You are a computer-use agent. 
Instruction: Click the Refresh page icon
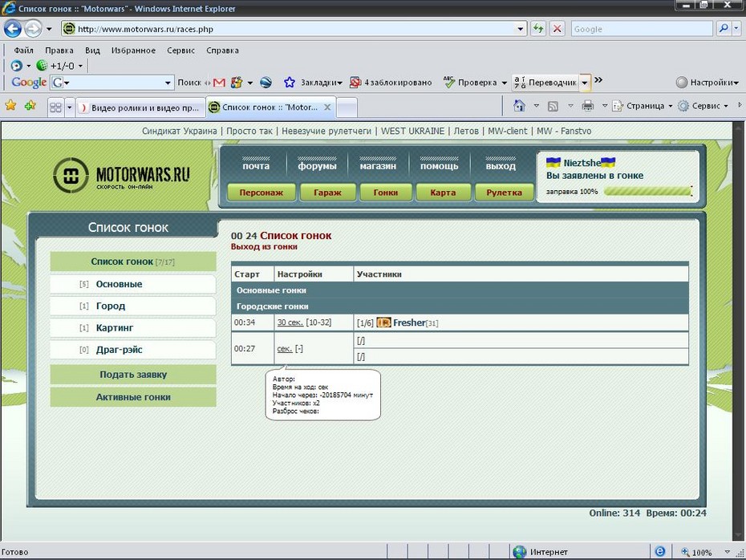pyautogui.click(x=538, y=29)
